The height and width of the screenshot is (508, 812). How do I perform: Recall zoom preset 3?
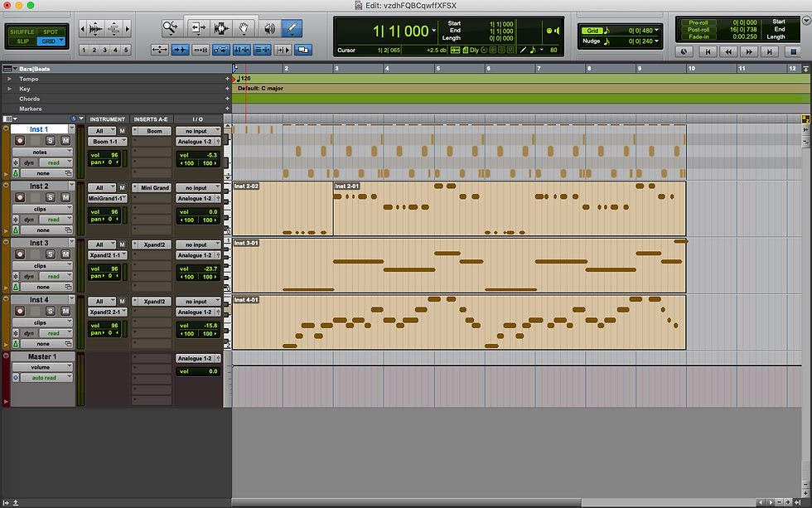pyautogui.click(x=104, y=50)
